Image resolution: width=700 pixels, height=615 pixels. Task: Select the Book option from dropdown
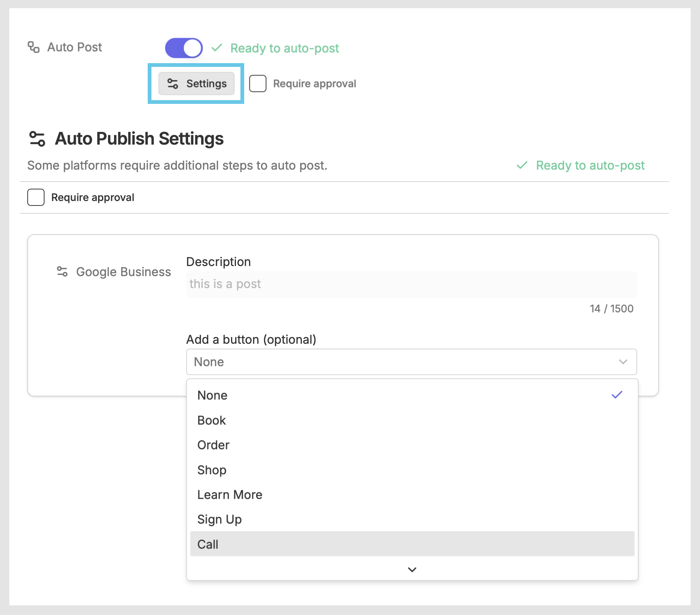tap(212, 420)
